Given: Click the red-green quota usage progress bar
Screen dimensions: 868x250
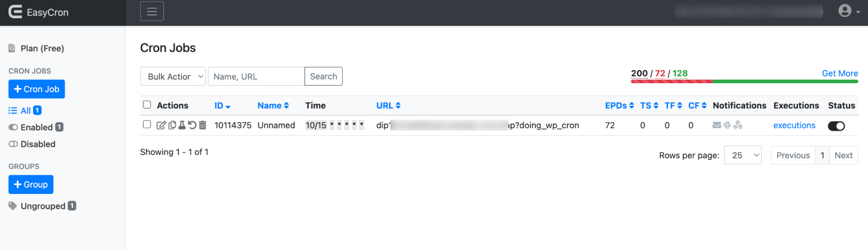Looking at the screenshot, I should tap(744, 81).
